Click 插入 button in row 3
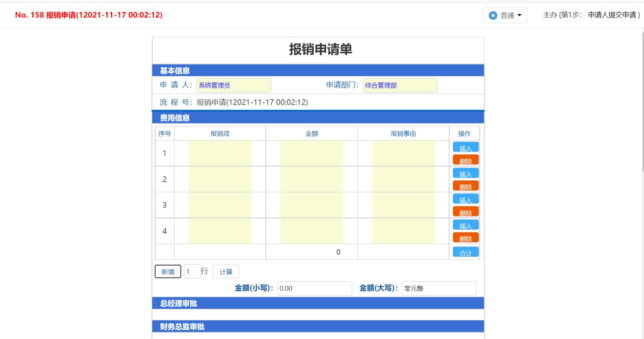Viewport: 644px width, 339px height. click(x=466, y=199)
